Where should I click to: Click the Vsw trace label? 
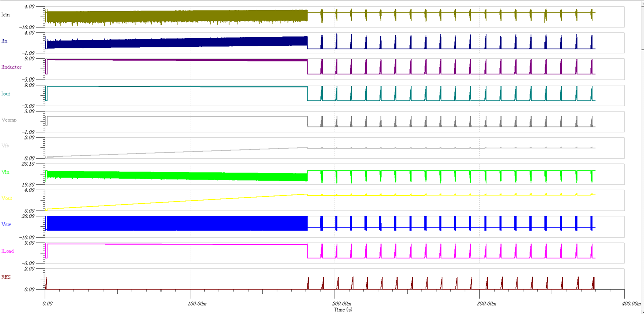[x=6, y=224]
